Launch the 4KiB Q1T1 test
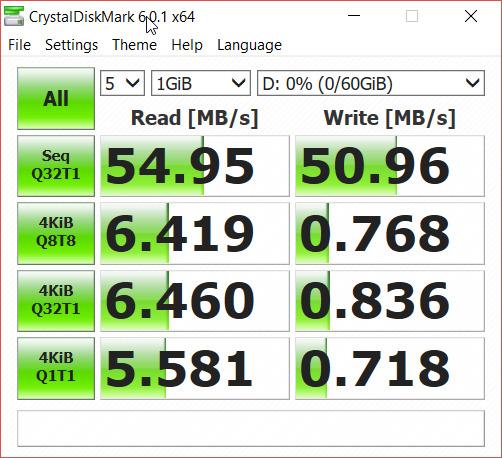Image resolution: width=502 pixels, height=458 pixels. click(x=56, y=368)
